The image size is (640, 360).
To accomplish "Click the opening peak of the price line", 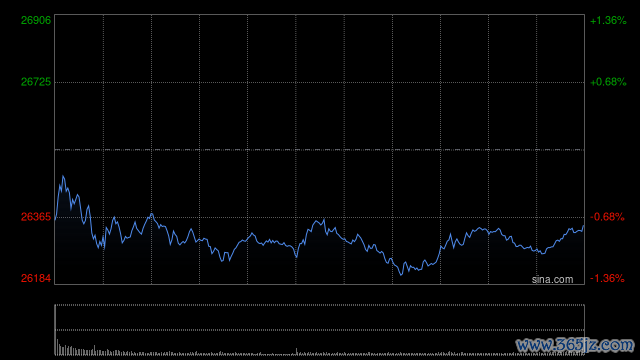I will tap(63, 176).
